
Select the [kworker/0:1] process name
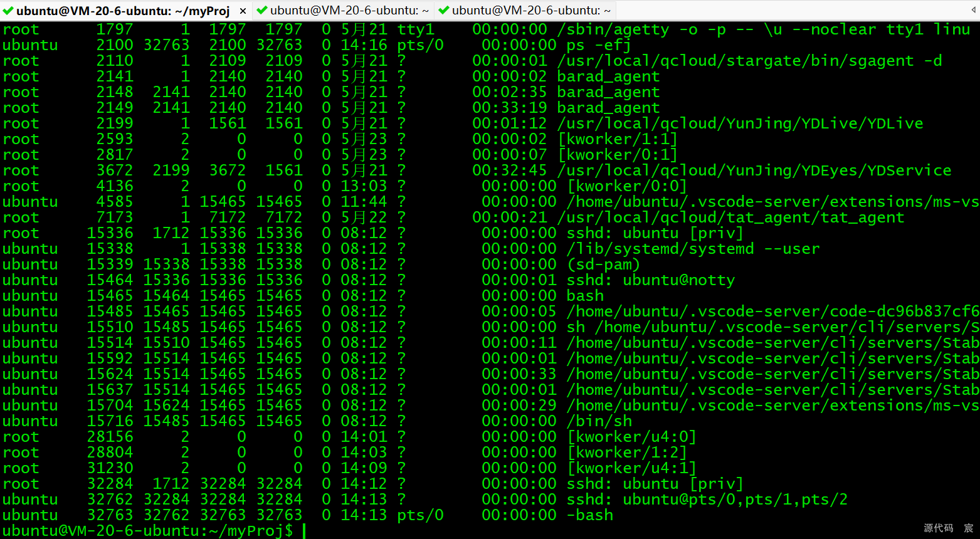coord(618,155)
